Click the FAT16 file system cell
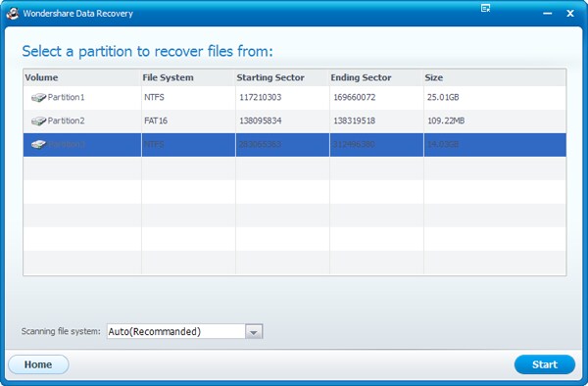 [x=156, y=121]
